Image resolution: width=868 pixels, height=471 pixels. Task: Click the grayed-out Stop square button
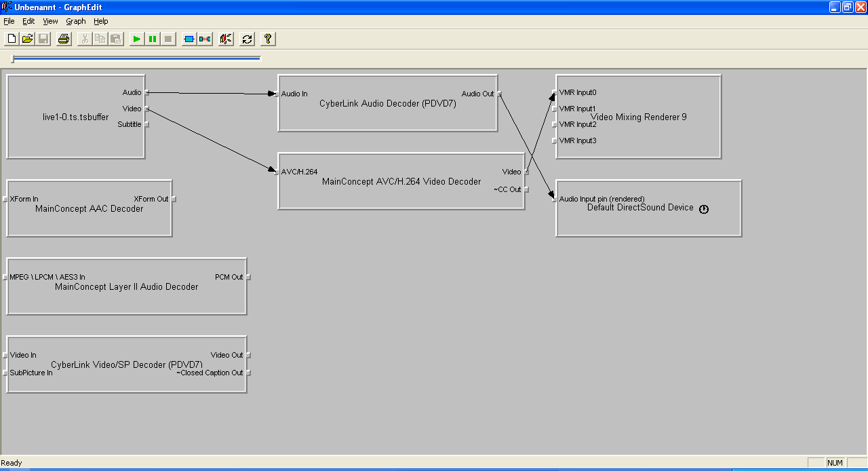point(168,39)
